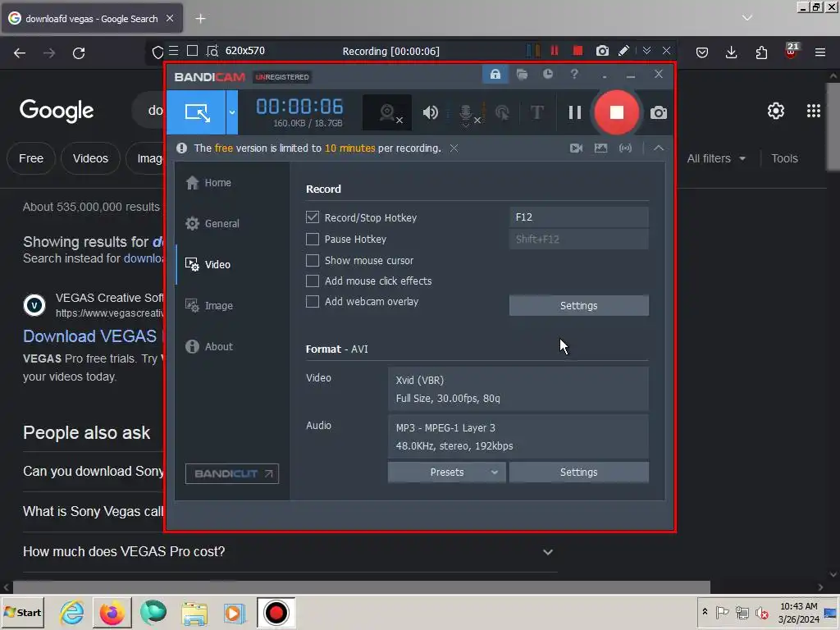The height and width of the screenshot is (630, 840).
Task: Open the Image section
Action: [209, 306]
